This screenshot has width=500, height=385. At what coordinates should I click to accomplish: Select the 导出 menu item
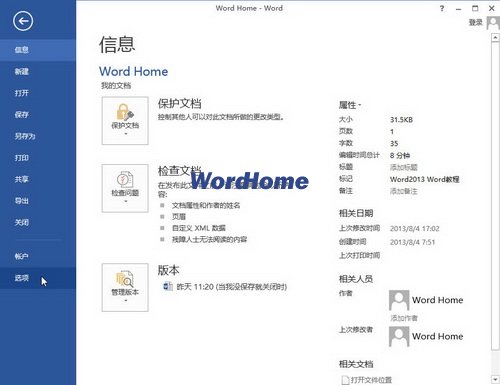38,201
